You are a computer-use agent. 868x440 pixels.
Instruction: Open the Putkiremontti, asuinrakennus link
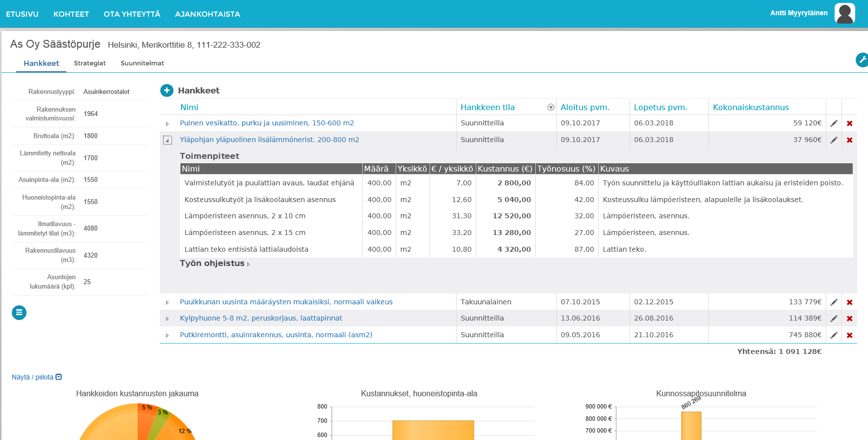tap(276, 335)
